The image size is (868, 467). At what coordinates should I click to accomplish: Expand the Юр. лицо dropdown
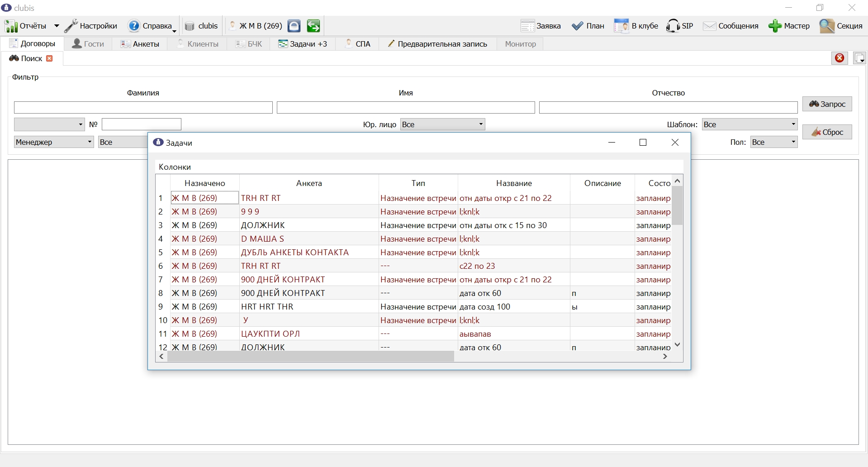coord(442,124)
